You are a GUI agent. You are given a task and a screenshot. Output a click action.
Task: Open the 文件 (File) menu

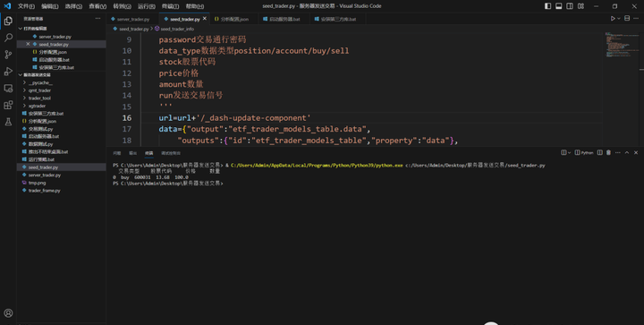[x=26, y=6]
